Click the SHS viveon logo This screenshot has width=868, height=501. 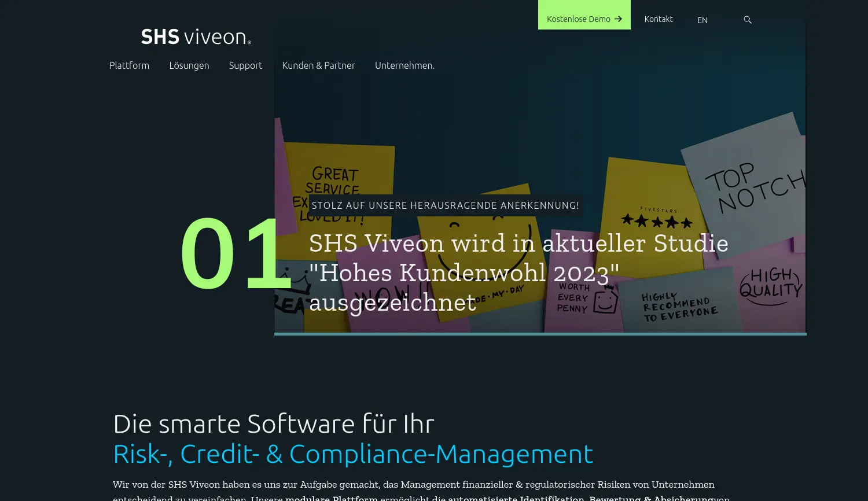196,36
